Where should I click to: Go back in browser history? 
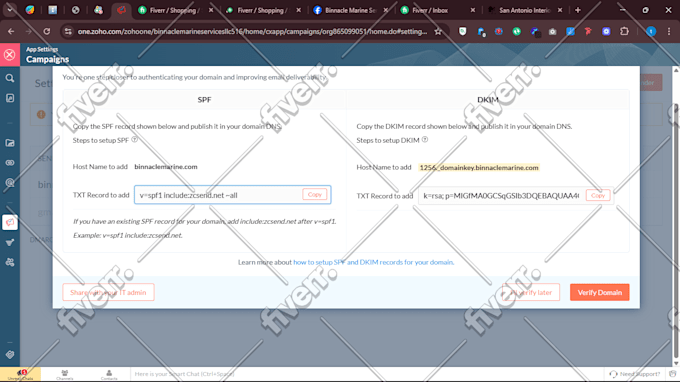click(11, 31)
